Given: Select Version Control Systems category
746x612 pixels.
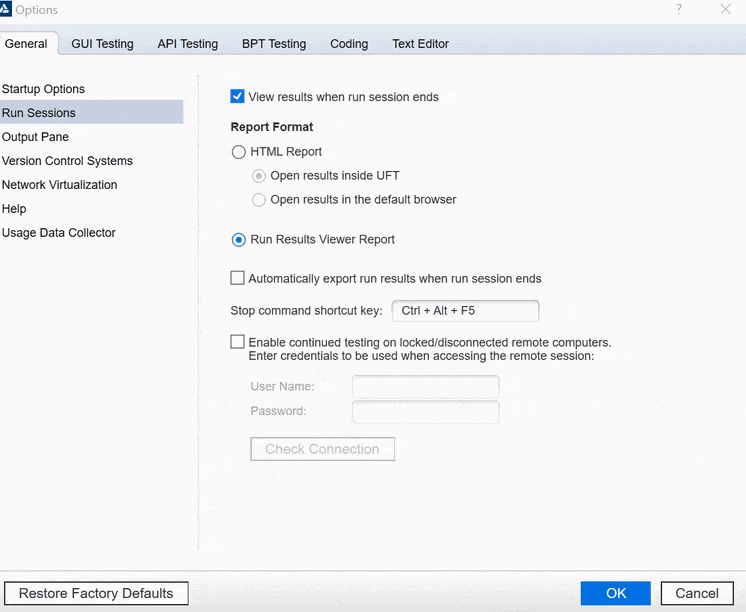Looking at the screenshot, I should (67, 161).
